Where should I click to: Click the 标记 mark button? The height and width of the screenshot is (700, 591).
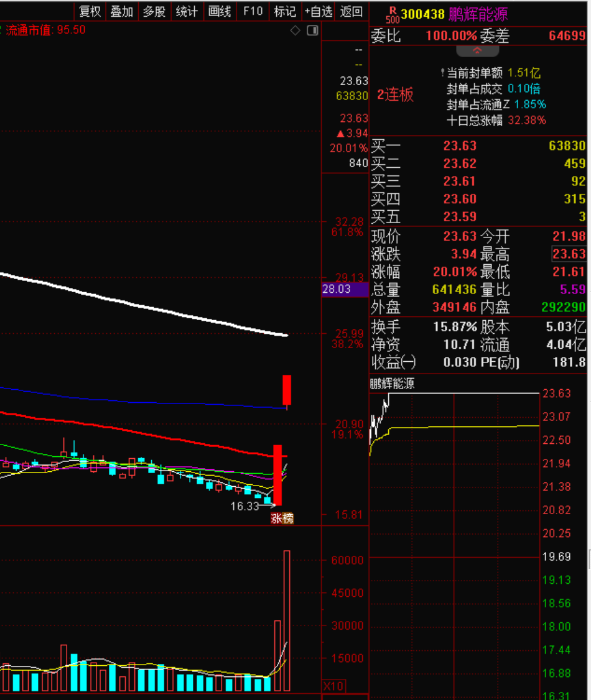(x=285, y=11)
